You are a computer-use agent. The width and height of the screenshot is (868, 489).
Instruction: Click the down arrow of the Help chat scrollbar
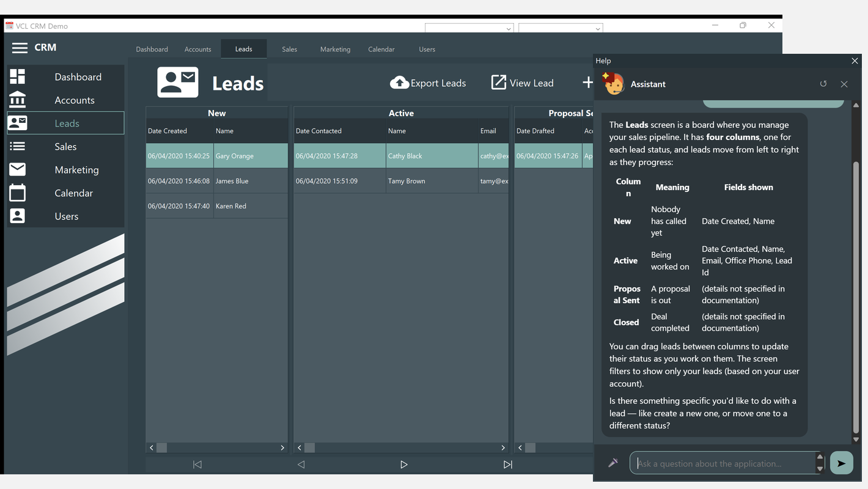coord(856,439)
